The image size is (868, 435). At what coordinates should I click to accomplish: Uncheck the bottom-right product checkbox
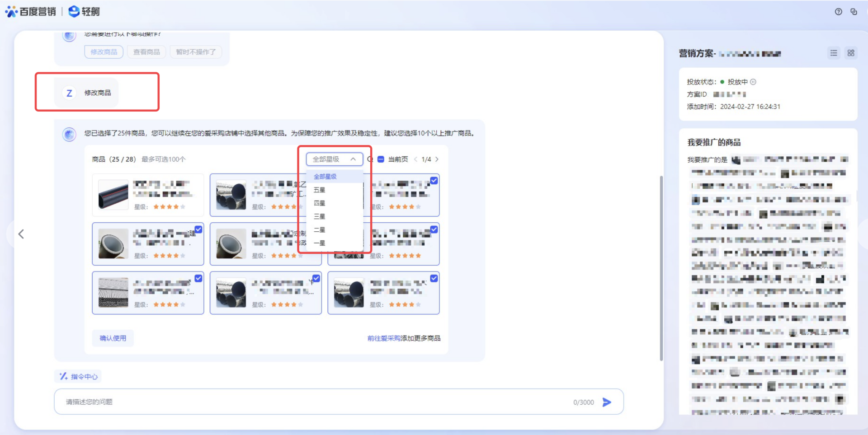434,278
